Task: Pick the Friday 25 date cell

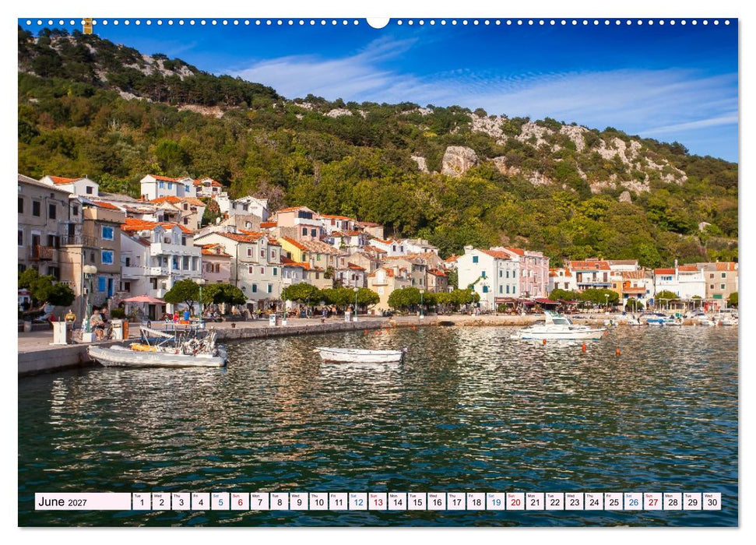Action: (614, 501)
